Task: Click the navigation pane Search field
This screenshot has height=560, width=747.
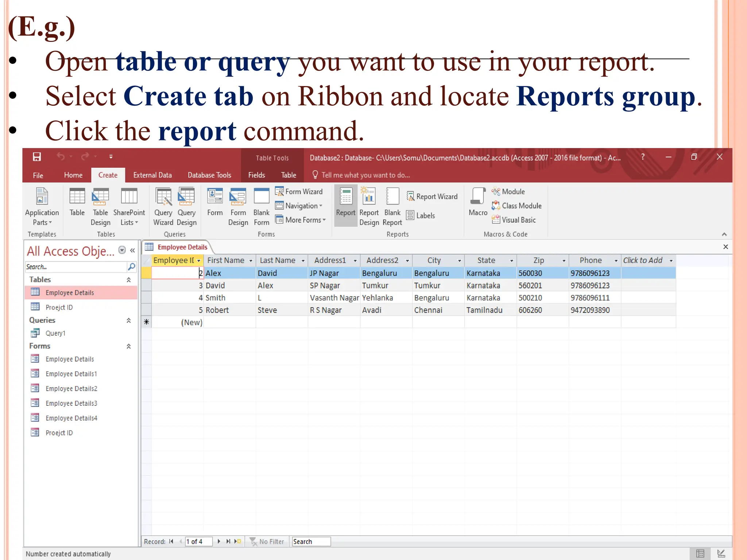Action: point(76,267)
